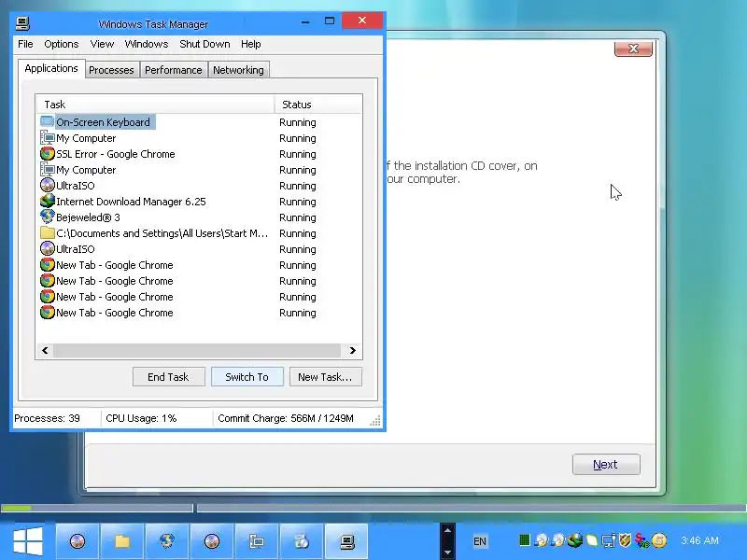Image resolution: width=747 pixels, height=560 pixels.
Task: Open the folder taskbar button
Action: (x=122, y=541)
